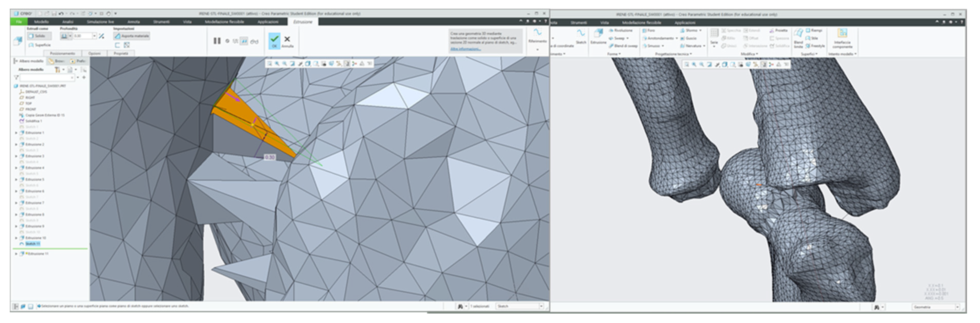Open the Sketch selection filter dropdown
Image resolution: width=980 pixels, height=323 pixels.
[541, 306]
